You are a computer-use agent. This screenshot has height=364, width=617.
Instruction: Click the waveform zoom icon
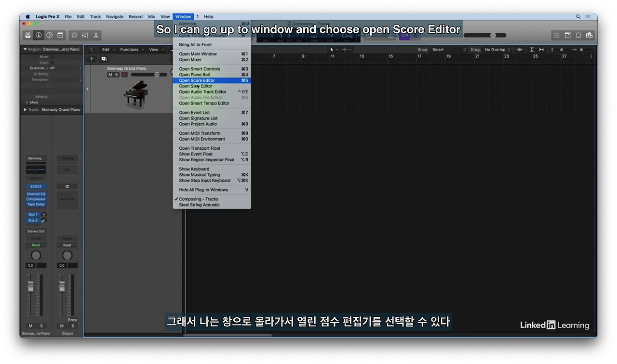click(520, 50)
